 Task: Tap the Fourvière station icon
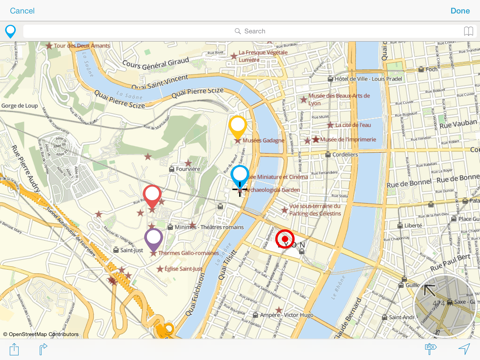(172, 169)
